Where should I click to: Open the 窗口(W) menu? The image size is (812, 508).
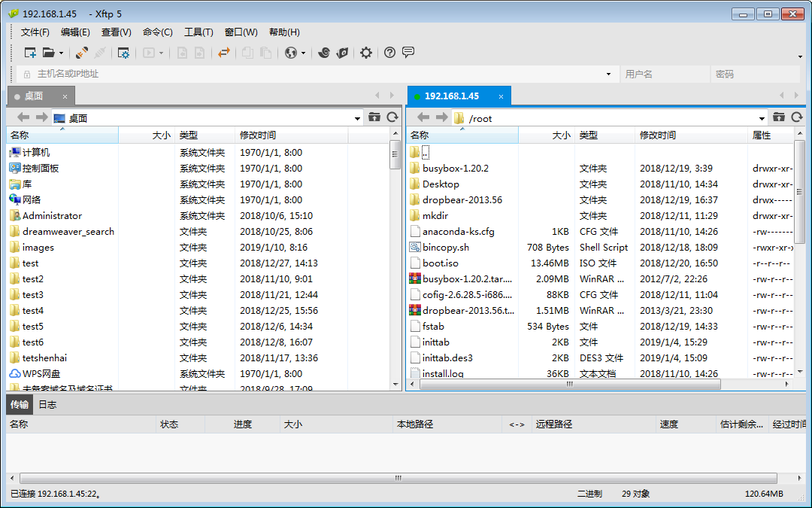point(241,32)
